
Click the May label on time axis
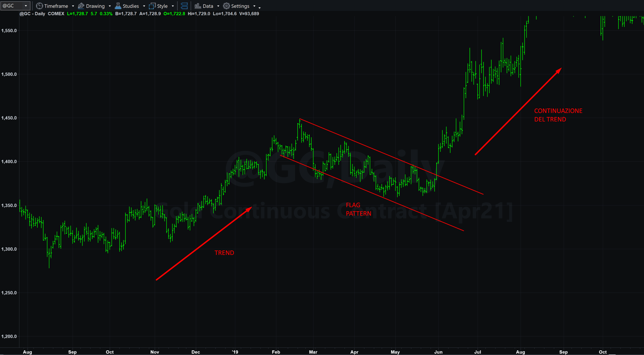pos(395,352)
